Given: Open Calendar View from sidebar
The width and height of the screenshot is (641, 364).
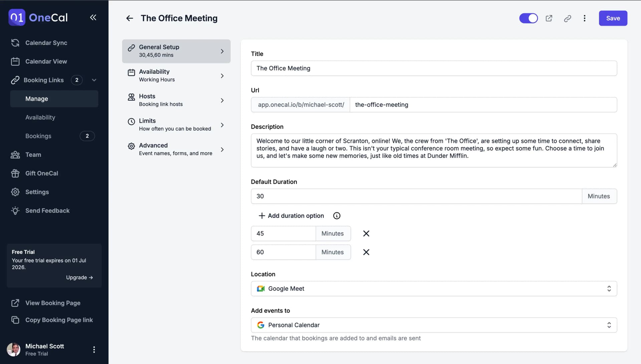Looking at the screenshot, I should [x=46, y=61].
